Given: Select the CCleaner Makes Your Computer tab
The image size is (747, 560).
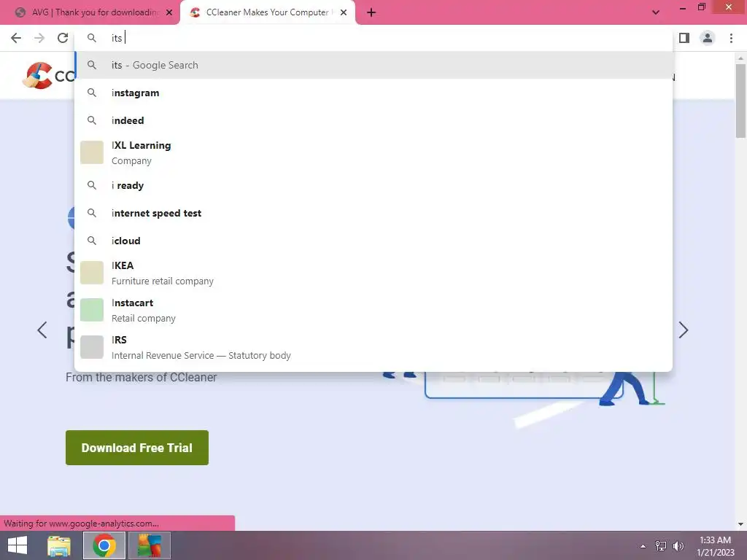Looking at the screenshot, I should click(267, 12).
